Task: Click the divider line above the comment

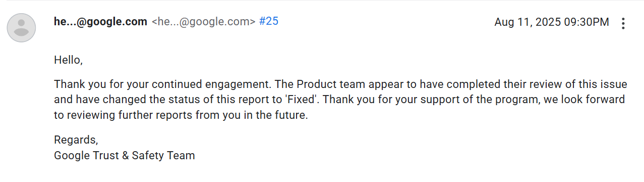Action: (x=322, y=1)
